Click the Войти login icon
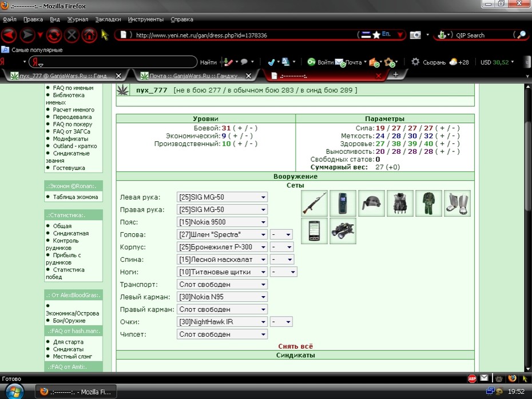 (311, 62)
